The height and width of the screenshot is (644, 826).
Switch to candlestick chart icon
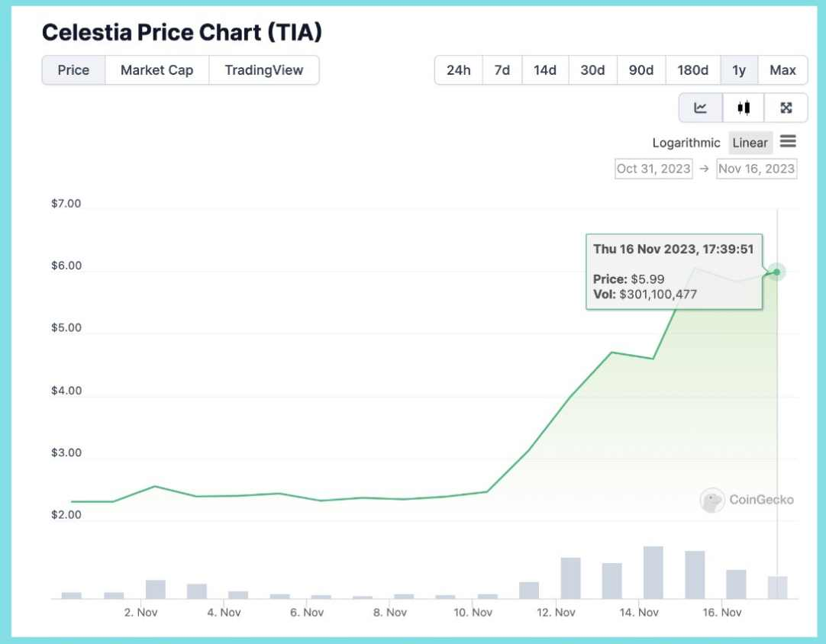744,108
